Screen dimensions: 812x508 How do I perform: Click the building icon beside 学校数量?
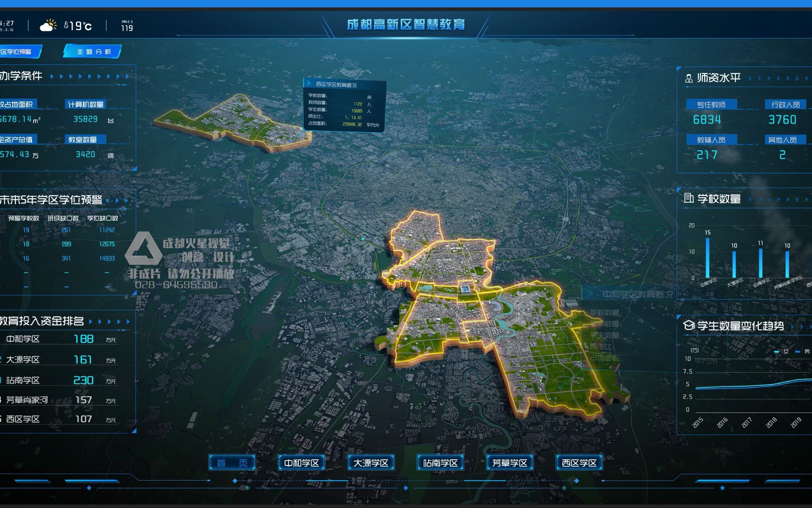coord(689,198)
